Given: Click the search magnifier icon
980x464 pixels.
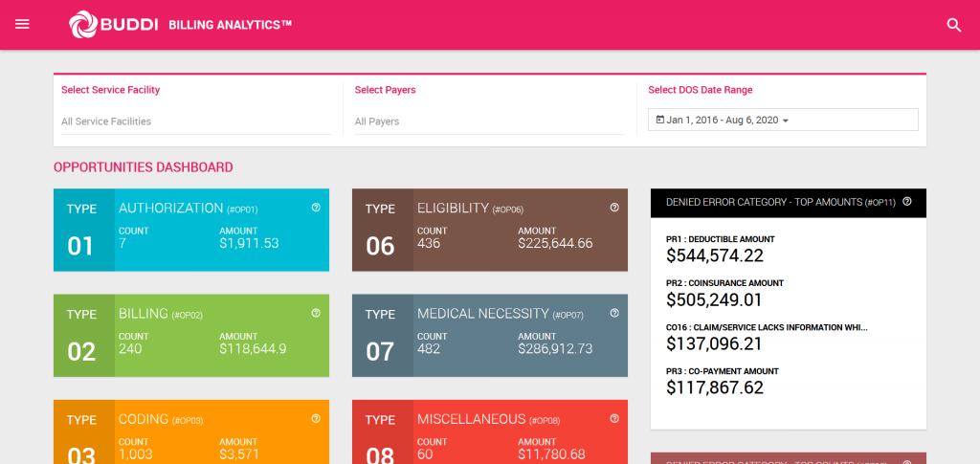Looking at the screenshot, I should [954, 25].
